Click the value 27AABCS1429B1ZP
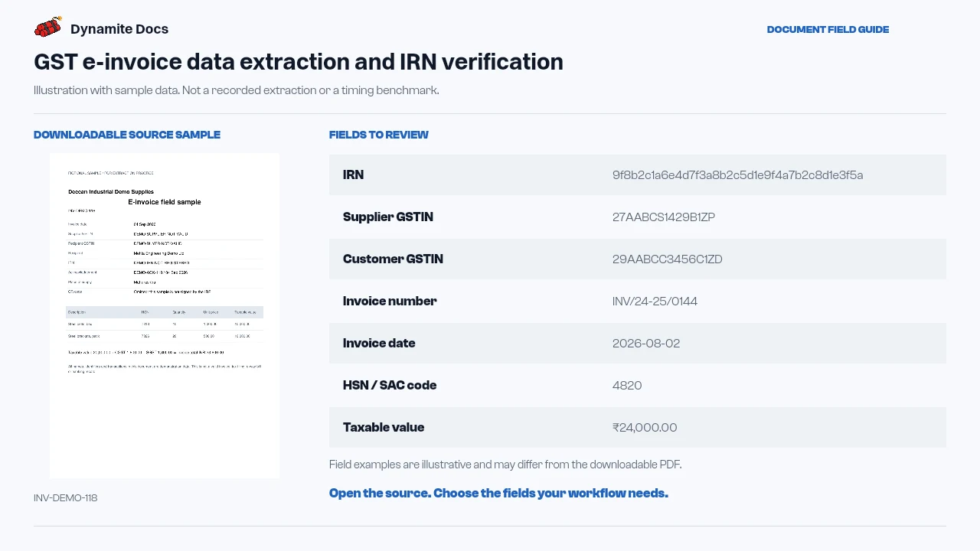Viewport: 980px width, 551px height. point(664,217)
